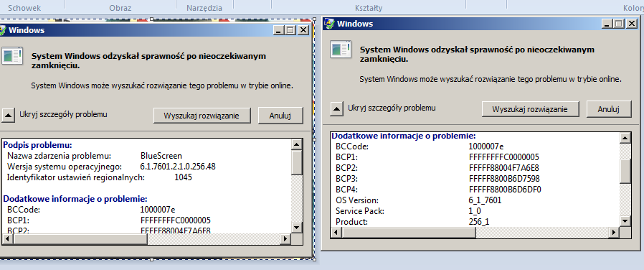
Task: Click Wyszukaj rozwiązanie in left Windows dialog
Action: [202, 116]
